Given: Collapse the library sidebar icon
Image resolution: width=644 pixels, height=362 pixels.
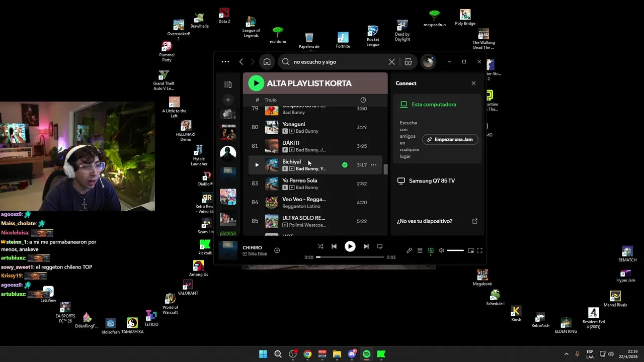Looking at the screenshot, I should pyautogui.click(x=228, y=84).
